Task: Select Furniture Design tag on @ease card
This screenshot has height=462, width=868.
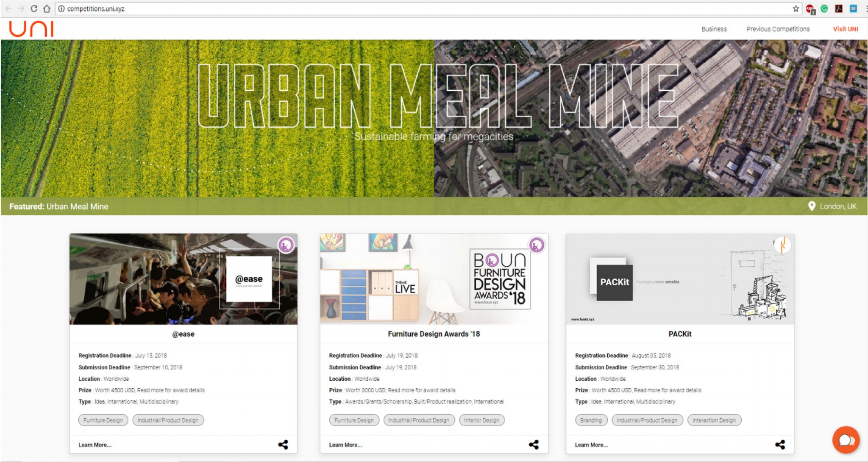Action: pos(103,420)
